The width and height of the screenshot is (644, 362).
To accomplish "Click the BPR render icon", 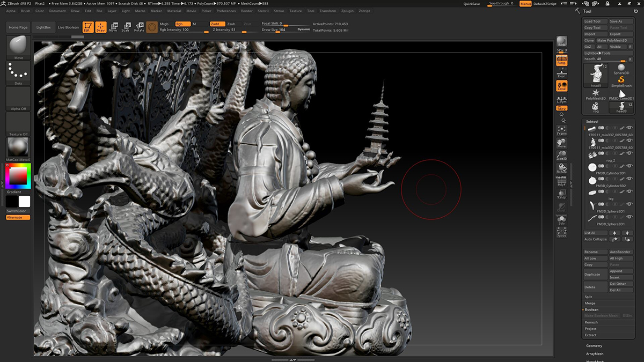I will 561,42.
